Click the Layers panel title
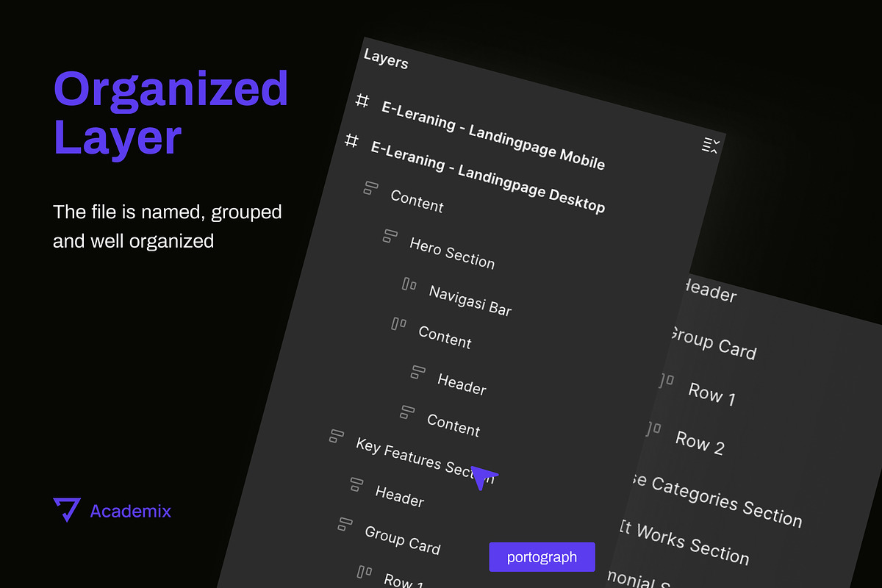Screen dimensions: 882x588 386,60
